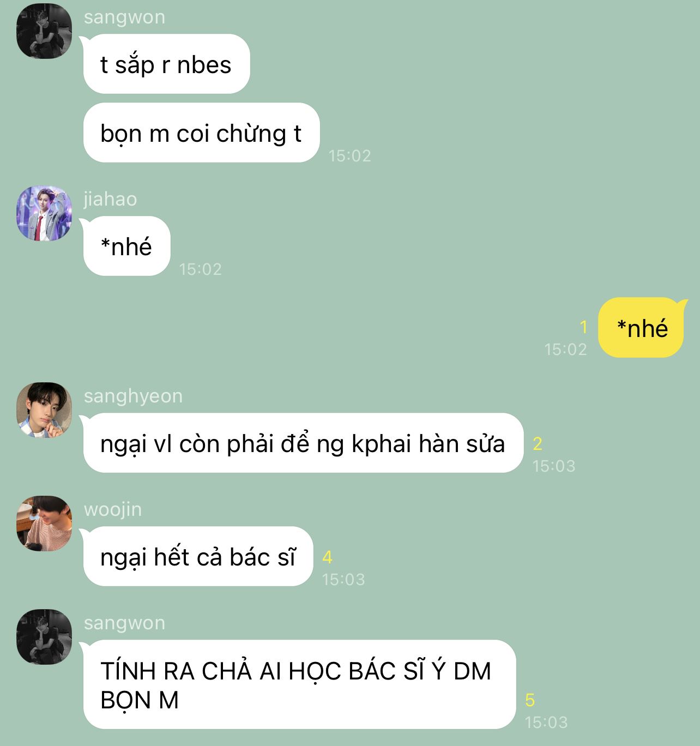The image size is (700, 746).
Task: Select message 'ngại vl còn phải để ng kphai hàn sửa'
Action: (303, 443)
